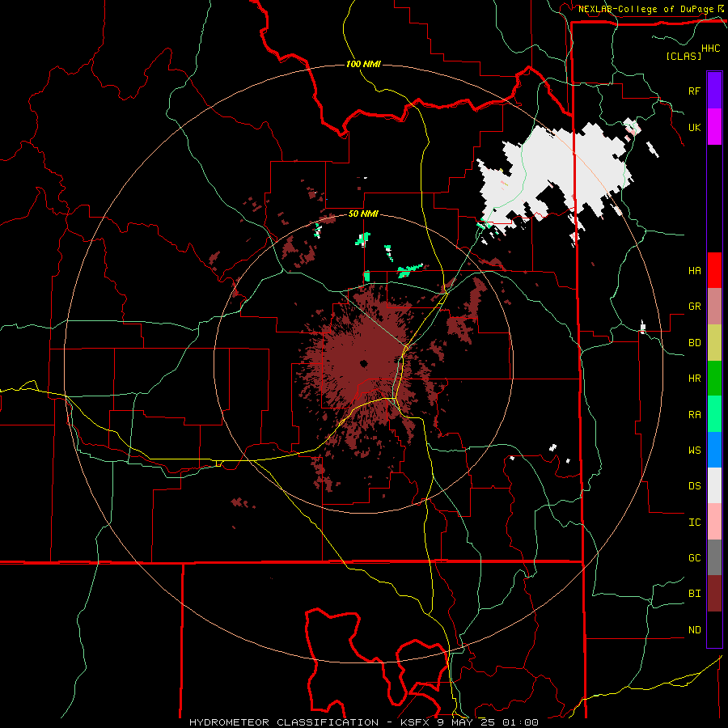Select the light pink IC legend swatch
Screen dimensions: 728x728
pyautogui.click(x=714, y=522)
